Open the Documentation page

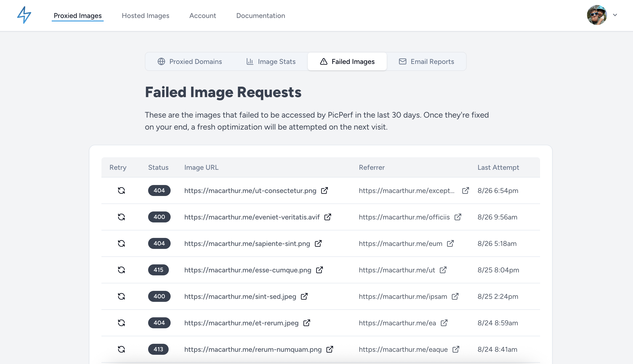click(261, 15)
